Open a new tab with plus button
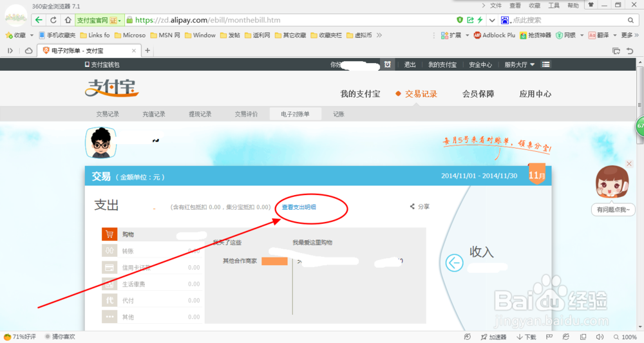Image resolution: width=644 pixels, height=343 pixels. [147, 50]
